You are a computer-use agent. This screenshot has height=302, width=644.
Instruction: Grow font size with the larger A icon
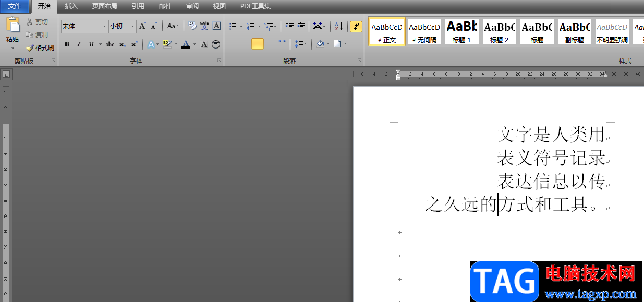(x=143, y=26)
